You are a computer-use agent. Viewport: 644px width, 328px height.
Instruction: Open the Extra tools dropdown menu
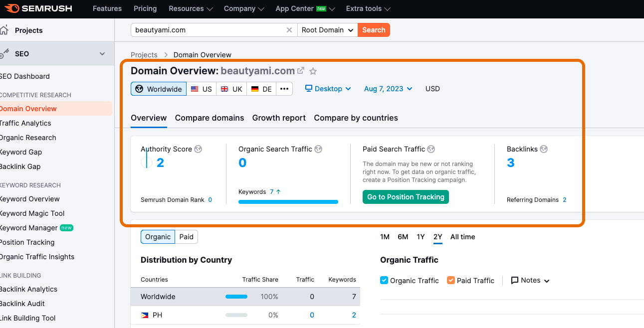368,8
